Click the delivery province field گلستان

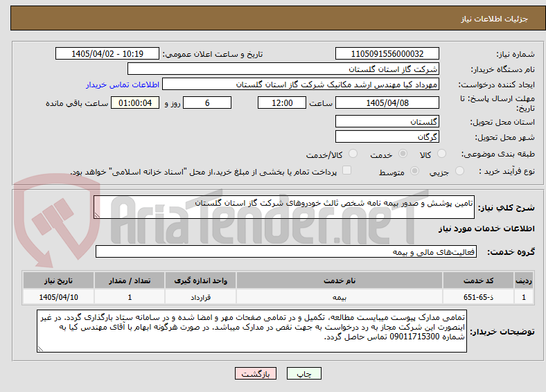point(387,121)
